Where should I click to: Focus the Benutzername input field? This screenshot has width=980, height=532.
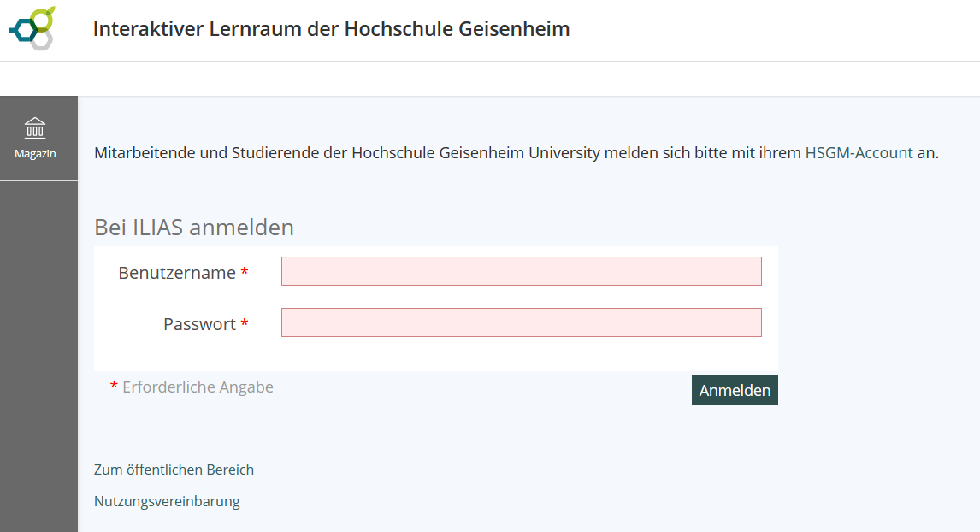point(521,271)
